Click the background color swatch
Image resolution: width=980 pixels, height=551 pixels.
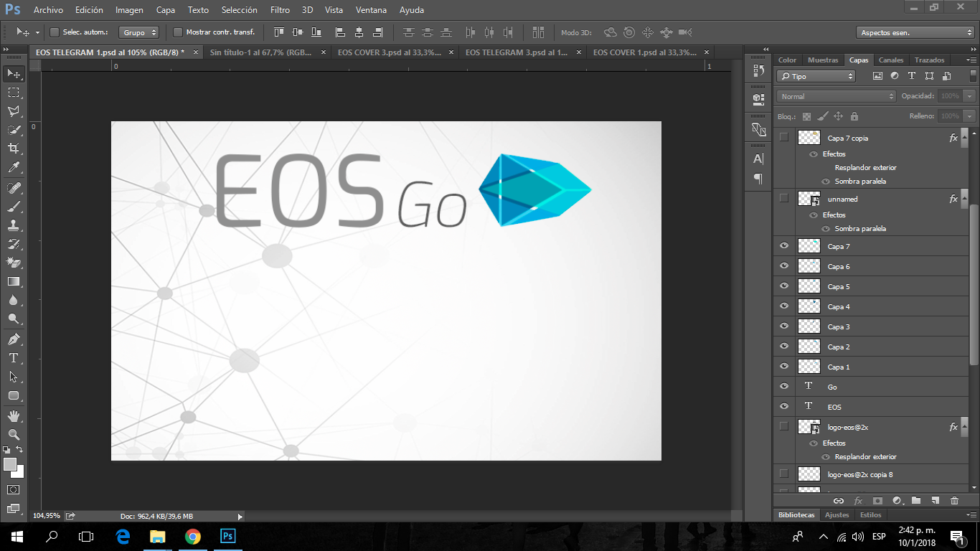[x=19, y=474]
